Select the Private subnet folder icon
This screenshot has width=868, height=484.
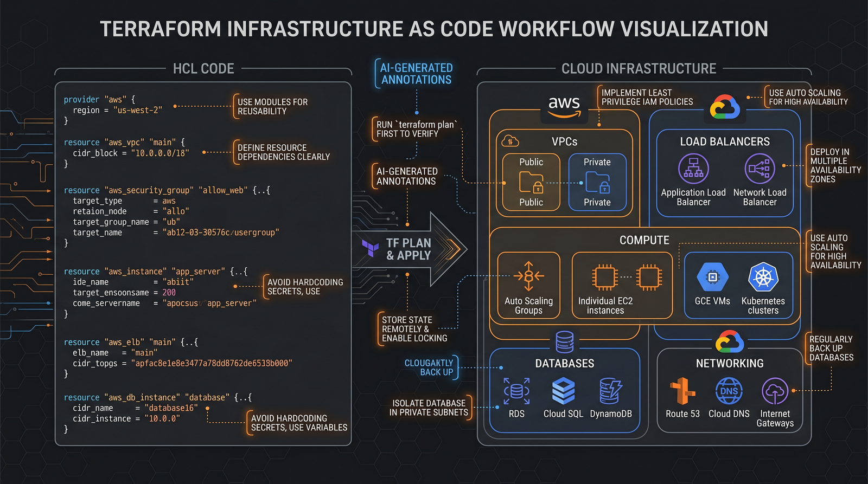[x=597, y=182]
